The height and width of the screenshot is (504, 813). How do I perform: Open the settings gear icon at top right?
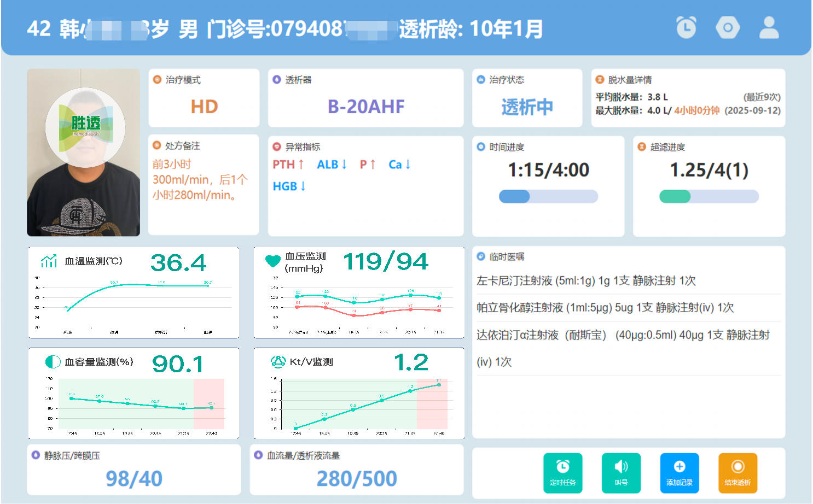pyautogui.click(x=728, y=27)
